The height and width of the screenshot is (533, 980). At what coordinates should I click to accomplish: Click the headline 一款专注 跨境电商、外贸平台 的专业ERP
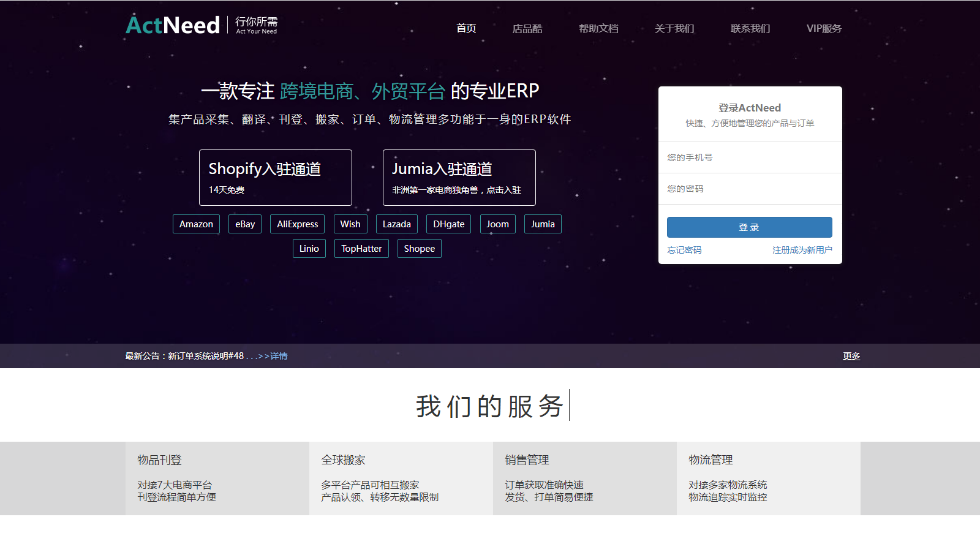(x=370, y=91)
